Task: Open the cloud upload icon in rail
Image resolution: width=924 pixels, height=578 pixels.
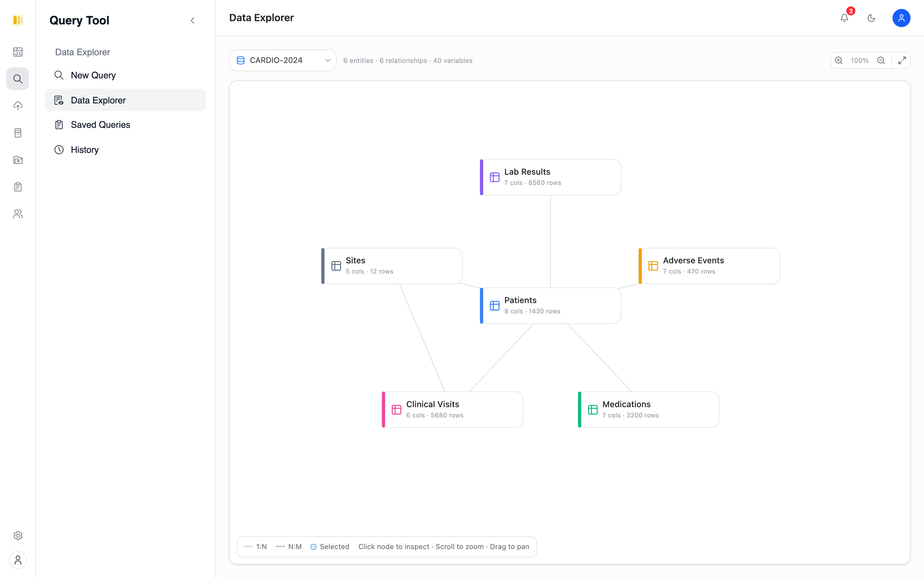Action: point(18,106)
